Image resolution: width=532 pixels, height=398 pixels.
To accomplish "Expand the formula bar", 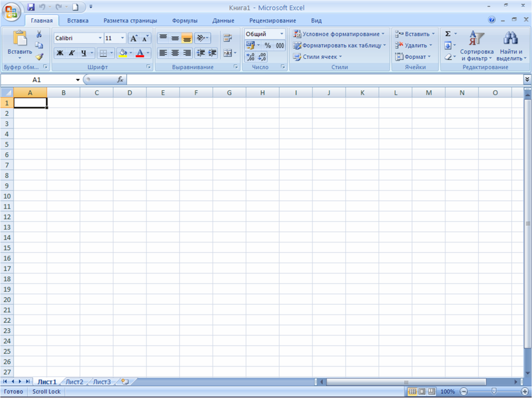I will coord(527,79).
